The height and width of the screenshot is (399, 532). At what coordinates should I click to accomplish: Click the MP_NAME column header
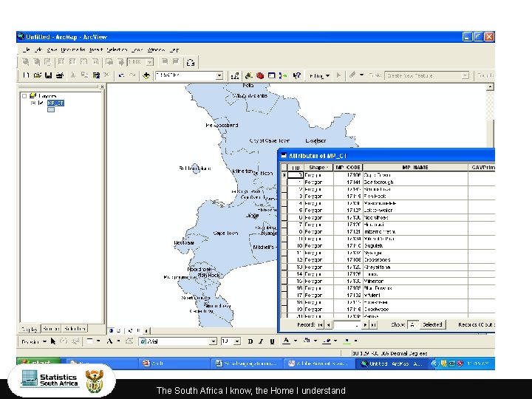[x=415, y=167]
